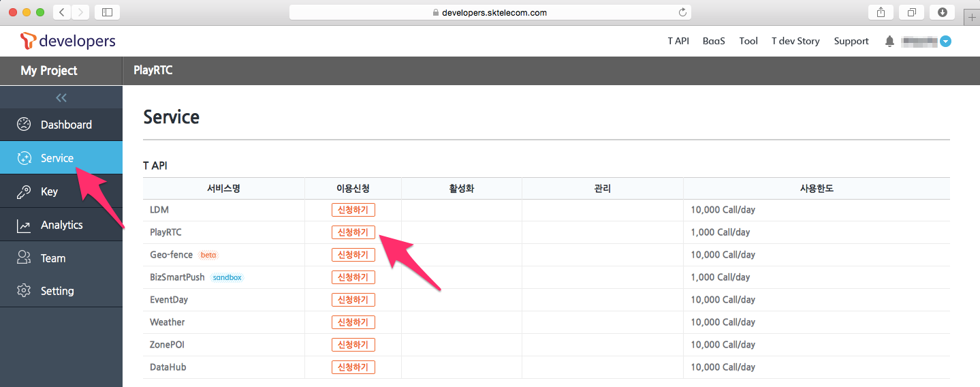The image size is (980, 387).
Task: Click the Dashboard gauge icon in sidebar
Action: tap(24, 125)
